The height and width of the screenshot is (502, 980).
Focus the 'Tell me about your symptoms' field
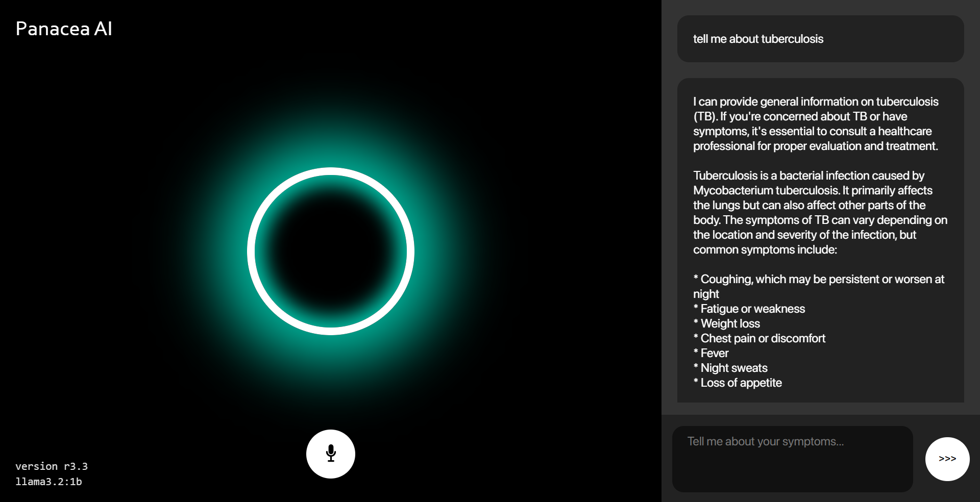click(792, 459)
